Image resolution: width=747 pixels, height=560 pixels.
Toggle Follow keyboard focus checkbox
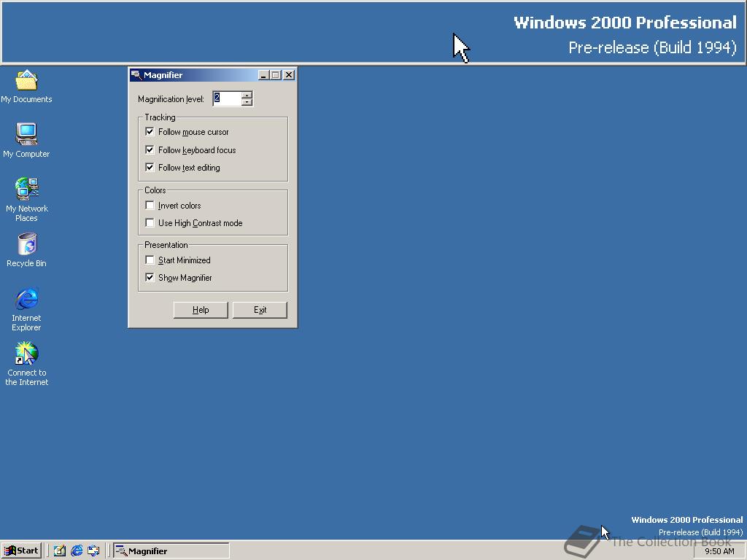point(150,149)
